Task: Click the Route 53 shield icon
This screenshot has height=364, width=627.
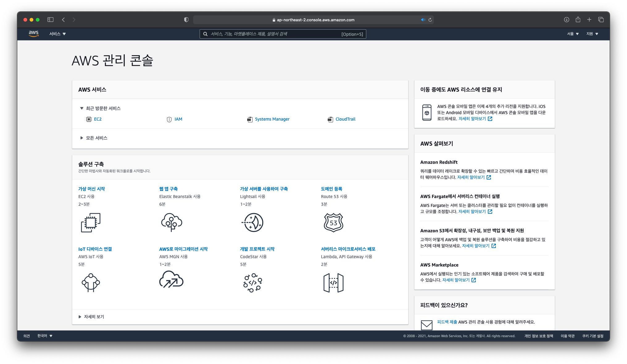Action: coord(333,222)
